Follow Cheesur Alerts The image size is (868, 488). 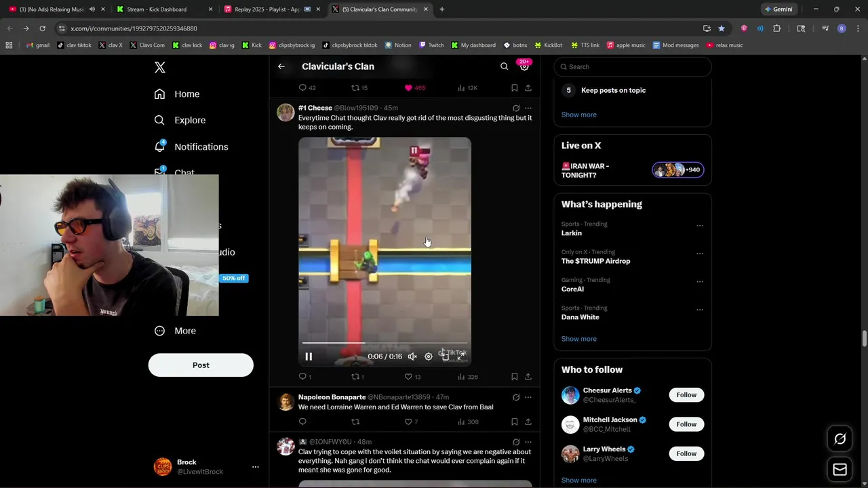click(x=686, y=395)
